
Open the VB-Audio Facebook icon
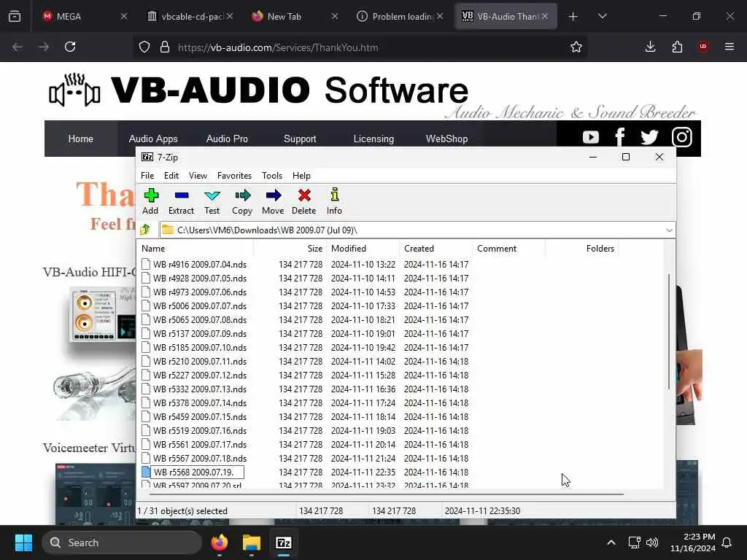[x=620, y=138]
